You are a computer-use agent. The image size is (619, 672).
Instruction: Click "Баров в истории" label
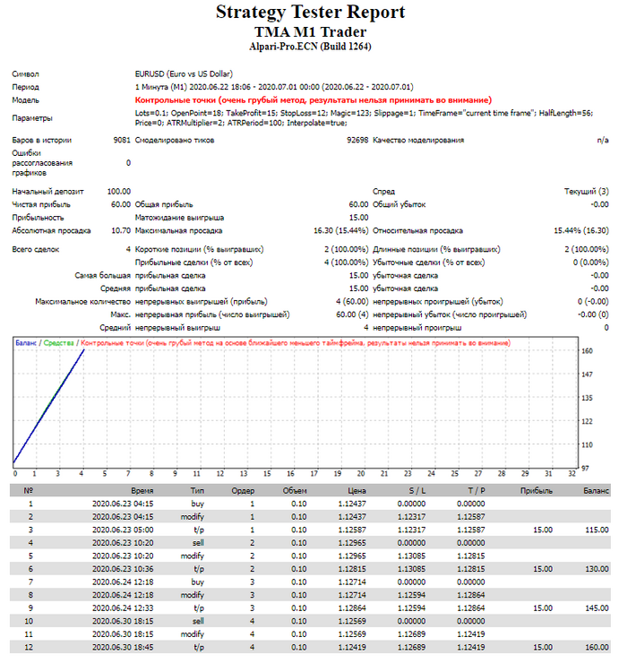(x=41, y=140)
